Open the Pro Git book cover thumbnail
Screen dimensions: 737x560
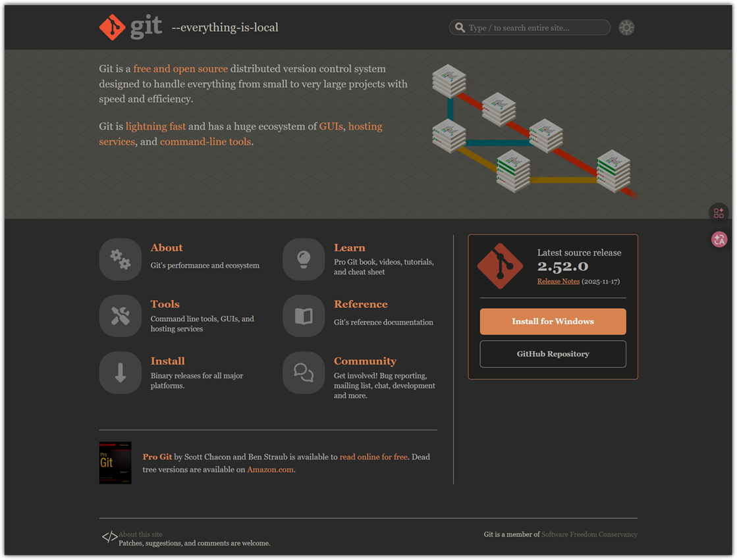point(115,463)
